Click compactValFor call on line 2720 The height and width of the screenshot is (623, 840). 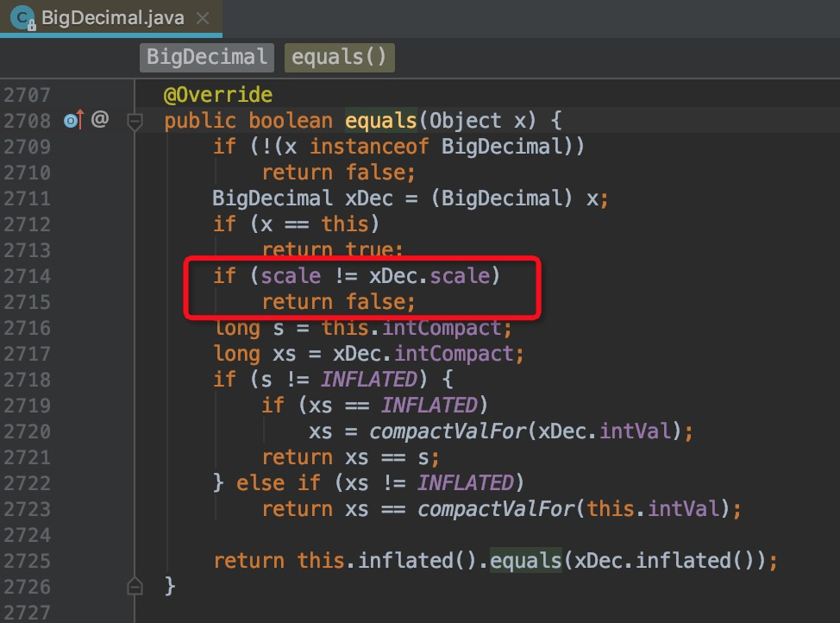(448, 431)
